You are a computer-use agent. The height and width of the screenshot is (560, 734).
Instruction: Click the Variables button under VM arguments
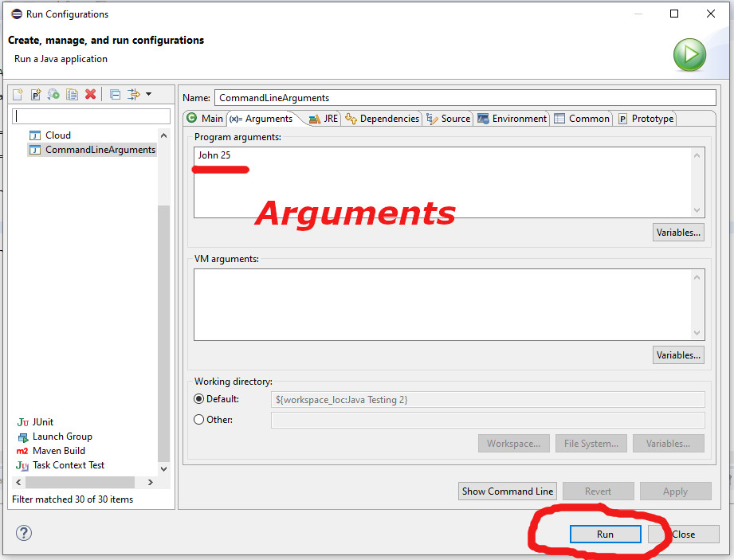coord(678,354)
